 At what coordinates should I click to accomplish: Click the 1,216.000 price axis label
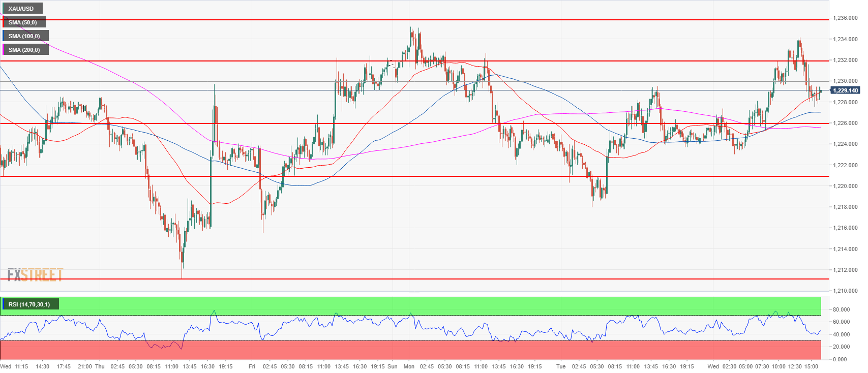[x=845, y=228]
